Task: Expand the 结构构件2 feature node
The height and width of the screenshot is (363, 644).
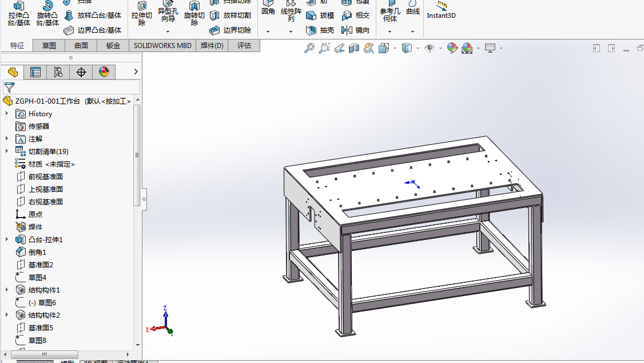Action: coord(6,314)
